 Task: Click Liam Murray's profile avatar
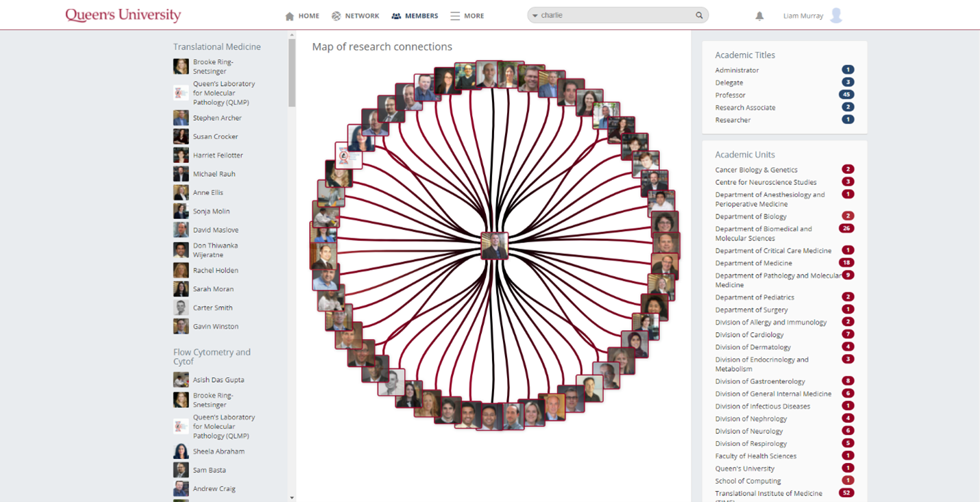pyautogui.click(x=836, y=16)
